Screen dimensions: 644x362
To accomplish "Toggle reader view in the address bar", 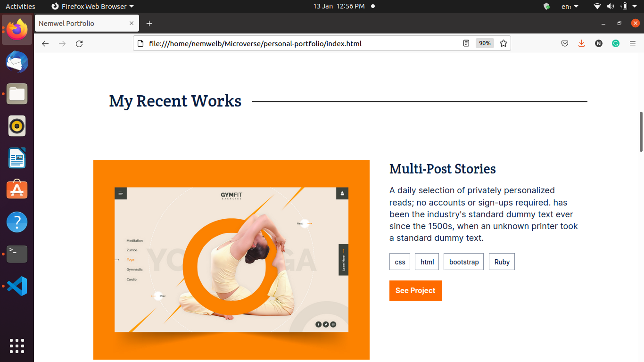I will click(466, 43).
